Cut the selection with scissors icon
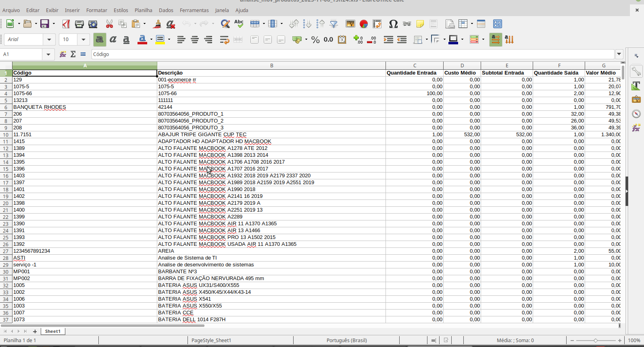Viewport: 644px width, 347px height. 109,24
